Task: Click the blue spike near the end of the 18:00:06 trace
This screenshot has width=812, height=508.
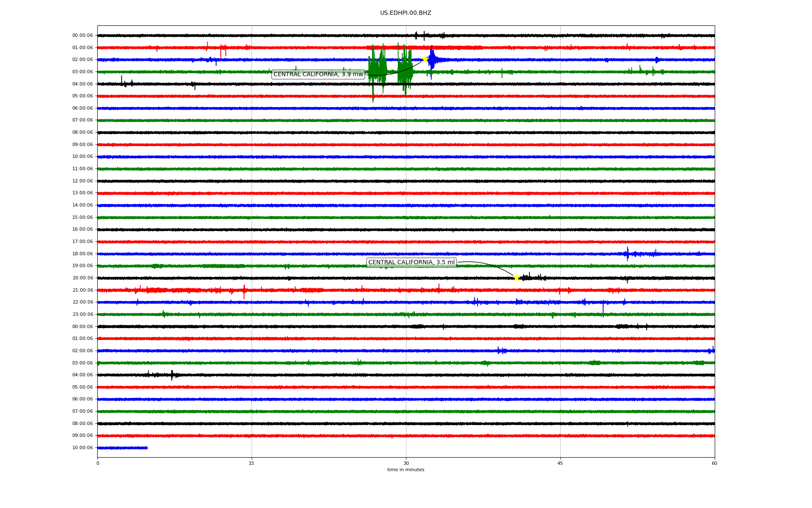Action: (x=628, y=254)
